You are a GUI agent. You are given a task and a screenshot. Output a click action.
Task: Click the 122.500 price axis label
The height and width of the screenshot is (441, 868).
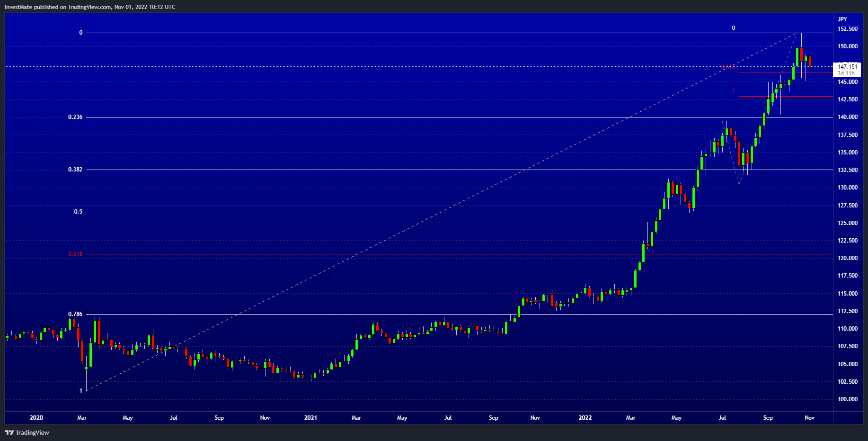point(847,241)
